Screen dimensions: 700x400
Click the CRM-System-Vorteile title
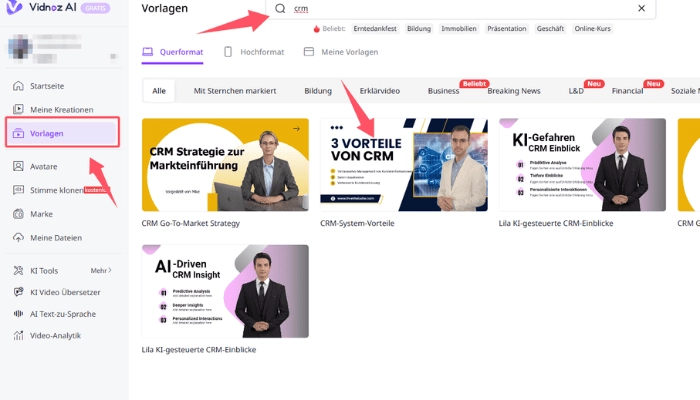click(x=357, y=223)
